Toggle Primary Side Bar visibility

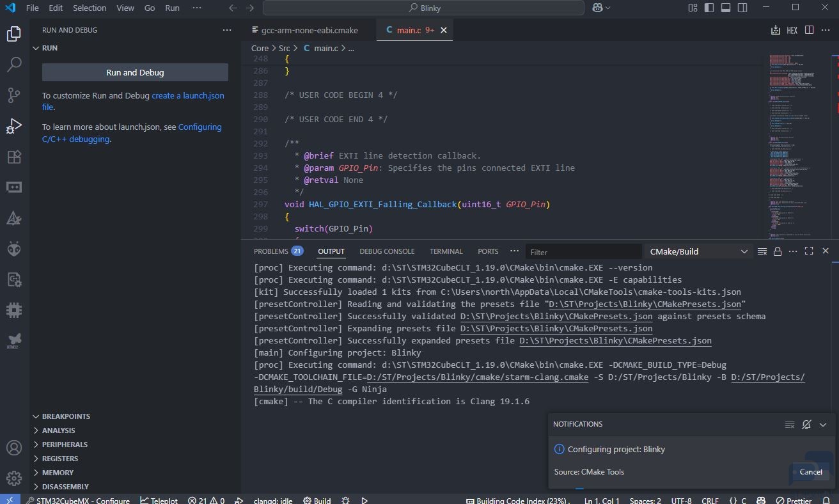tap(709, 8)
